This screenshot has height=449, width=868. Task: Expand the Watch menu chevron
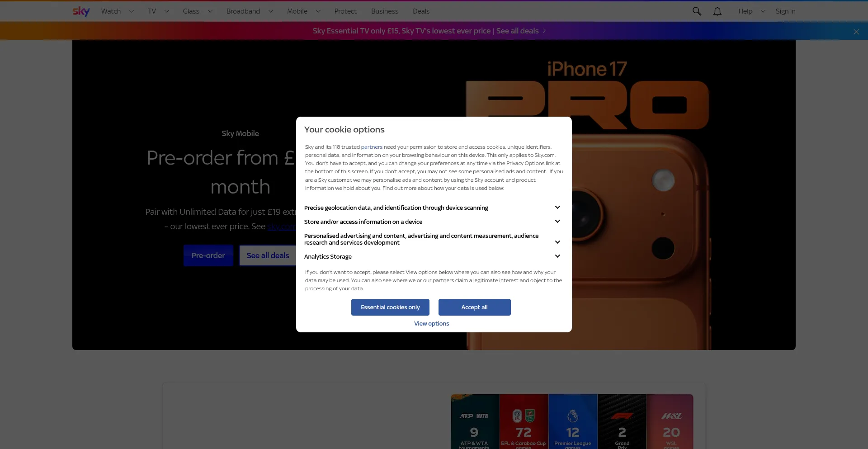click(x=132, y=11)
